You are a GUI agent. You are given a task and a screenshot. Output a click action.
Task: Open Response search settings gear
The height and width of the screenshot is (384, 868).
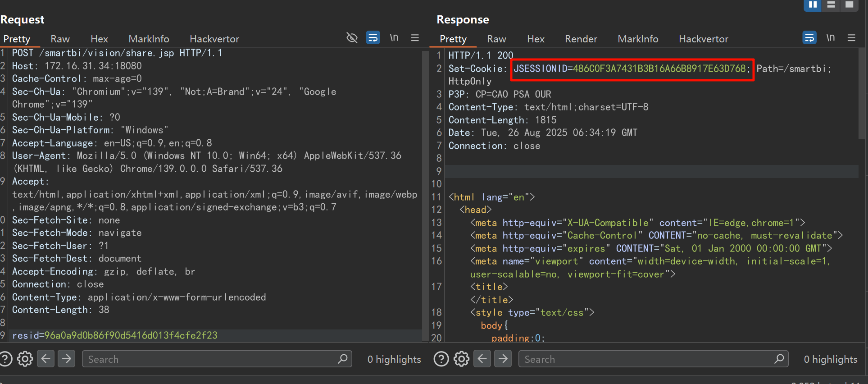pos(461,359)
